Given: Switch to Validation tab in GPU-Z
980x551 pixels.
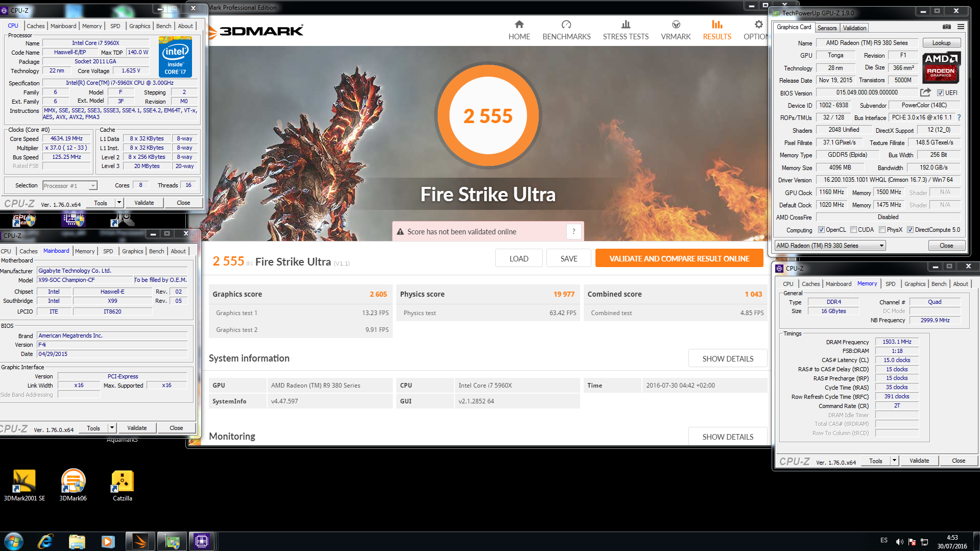Looking at the screenshot, I should [x=854, y=28].
